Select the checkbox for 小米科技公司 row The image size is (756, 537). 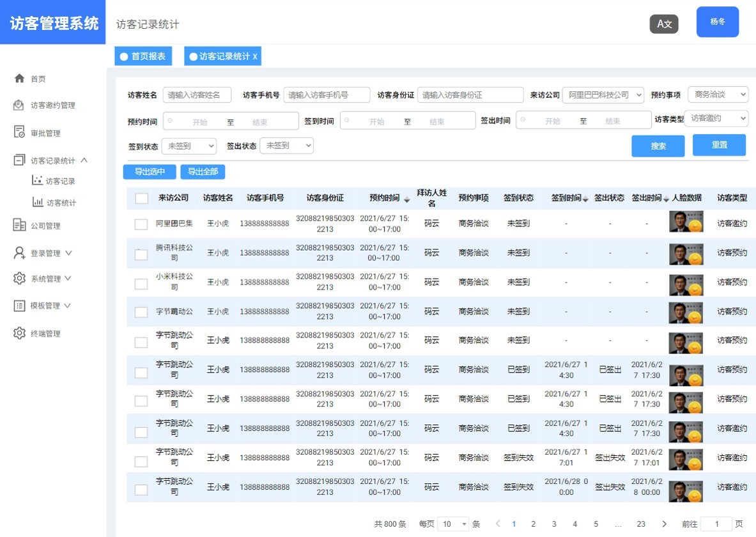141,283
